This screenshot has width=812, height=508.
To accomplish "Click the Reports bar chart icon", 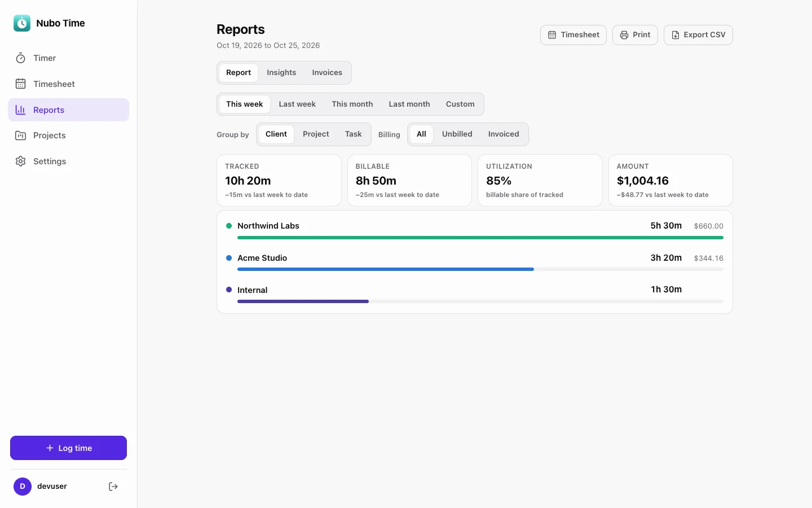I will 21,110.
